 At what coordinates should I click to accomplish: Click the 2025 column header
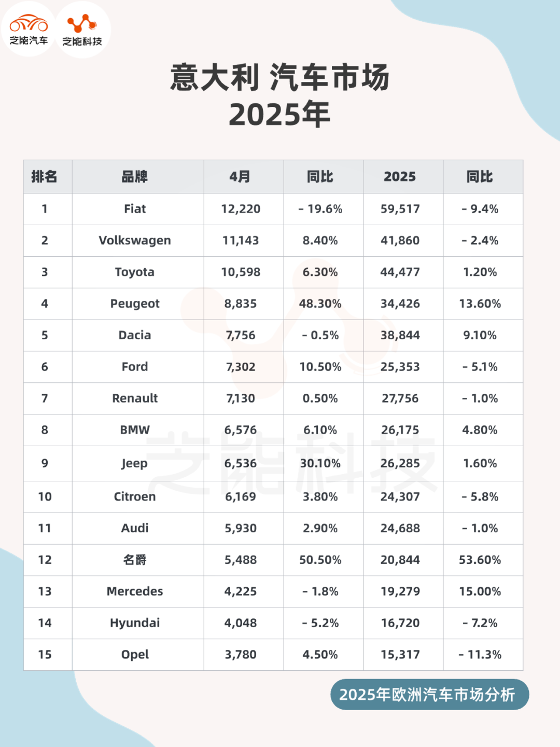pyautogui.click(x=400, y=177)
